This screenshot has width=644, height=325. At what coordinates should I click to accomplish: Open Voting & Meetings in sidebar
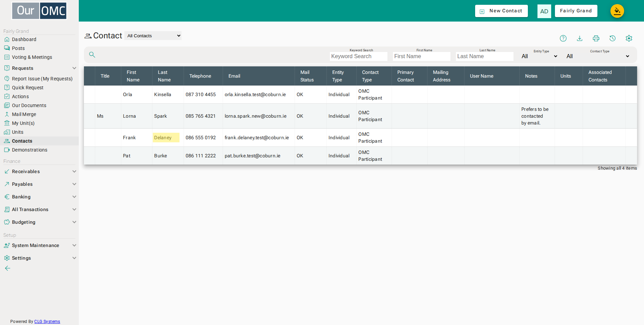point(32,57)
